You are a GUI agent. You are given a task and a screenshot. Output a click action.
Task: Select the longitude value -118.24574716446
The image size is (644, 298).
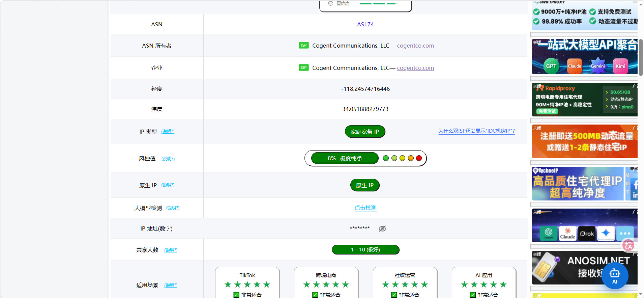point(365,89)
